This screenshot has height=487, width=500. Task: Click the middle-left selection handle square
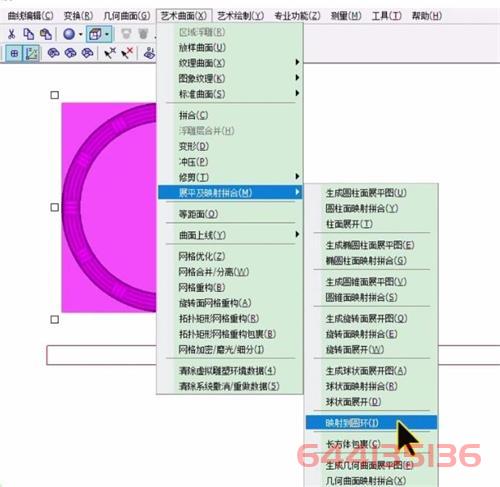55,207
